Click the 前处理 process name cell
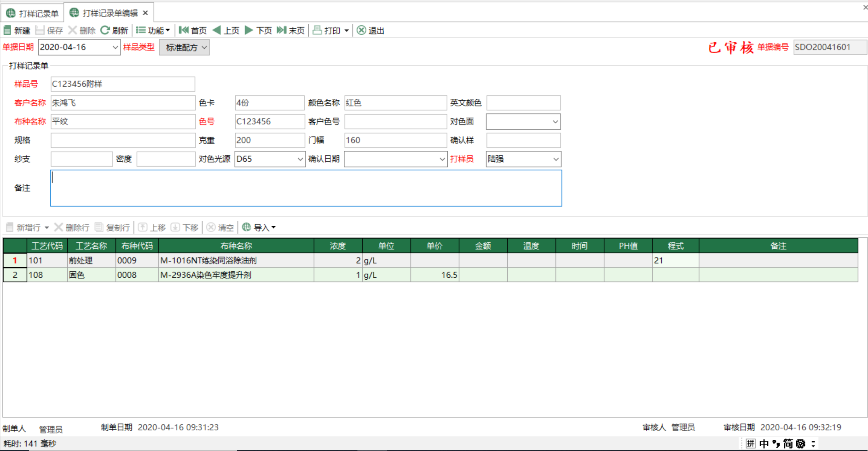The height and width of the screenshot is (451, 868). pyautogui.click(x=91, y=260)
